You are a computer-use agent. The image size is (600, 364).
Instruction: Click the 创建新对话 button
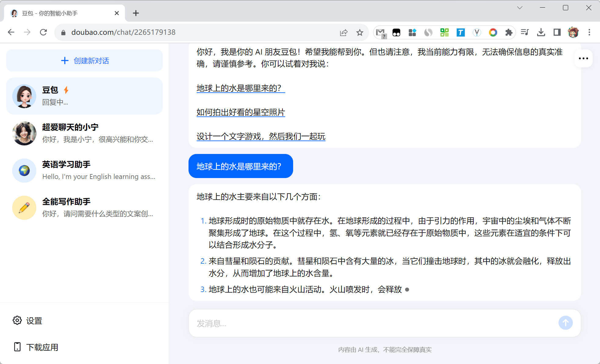[84, 61]
